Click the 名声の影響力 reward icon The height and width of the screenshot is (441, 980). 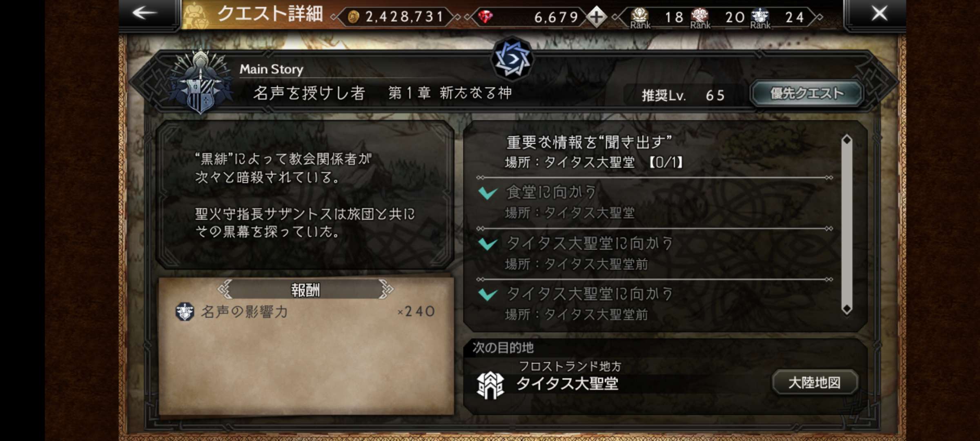click(x=185, y=312)
